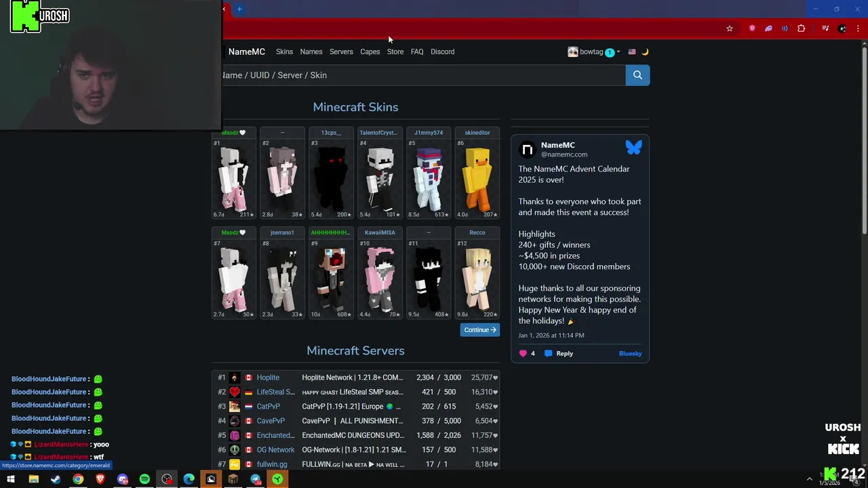Click the Jan 1, 2026 at 11:14 PM timestamp
This screenshot has width=868, height=488.
click(x=551, y=335)
